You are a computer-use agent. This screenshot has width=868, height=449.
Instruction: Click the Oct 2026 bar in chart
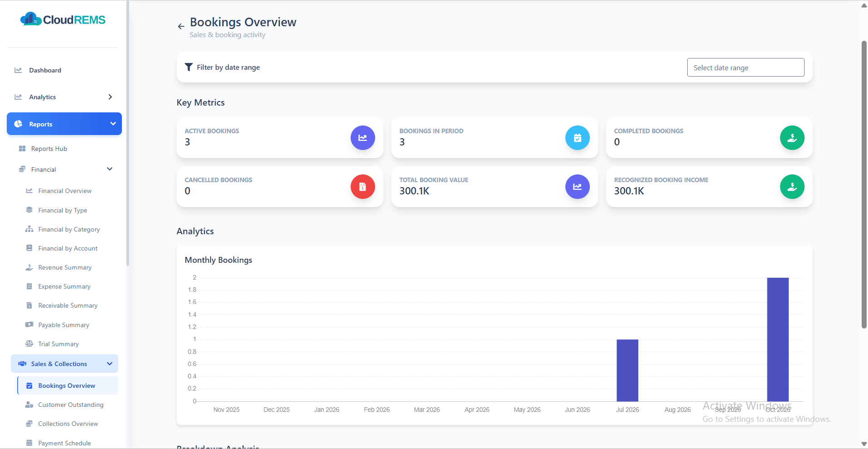click(x=777, y=339)
